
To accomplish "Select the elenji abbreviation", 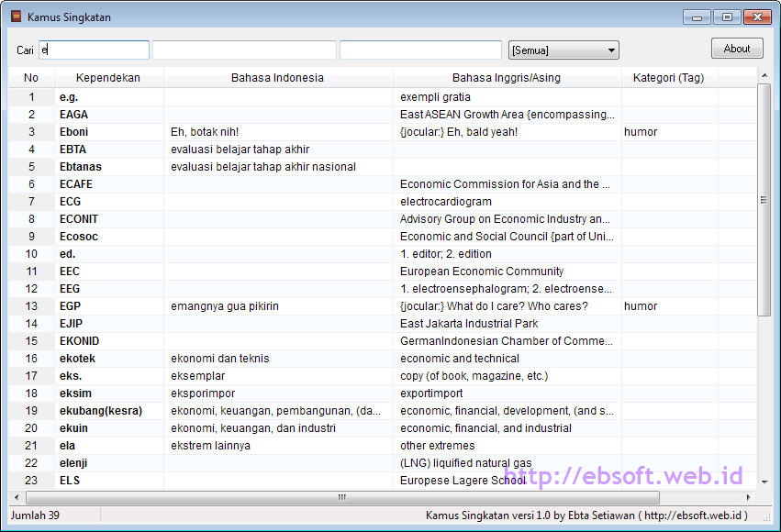I will [73, 463].
